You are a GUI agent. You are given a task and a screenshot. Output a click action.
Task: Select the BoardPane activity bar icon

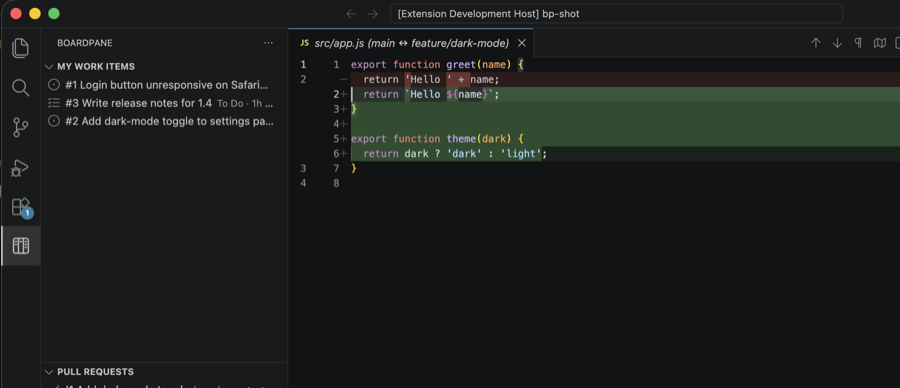pos(20,246)
